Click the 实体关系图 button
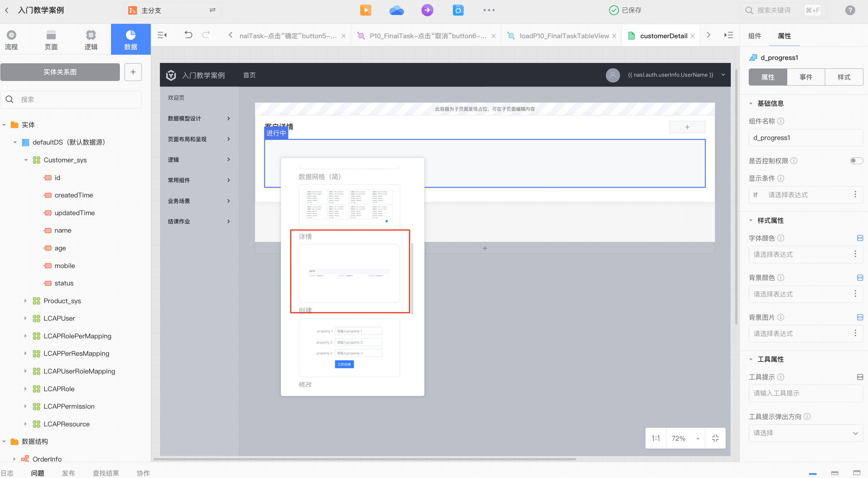Viewport: 868px width, 478px height. click(x=60, y=72)
